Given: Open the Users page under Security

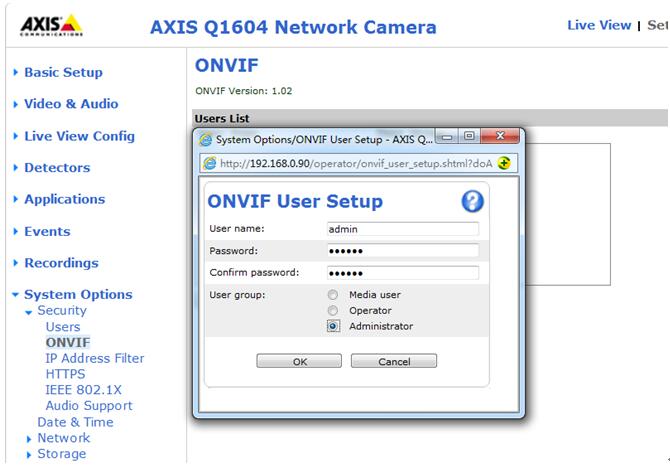Looking at the screenshot, I should coord(62,326).
